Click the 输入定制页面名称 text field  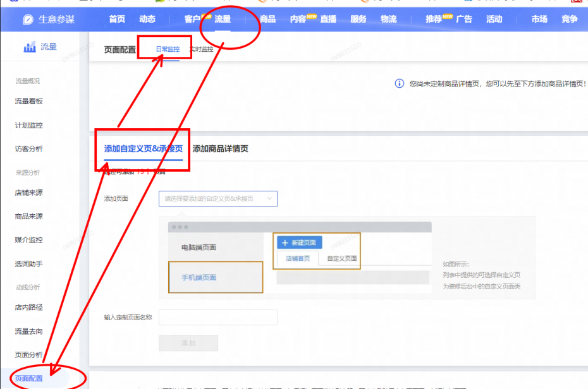218,317
